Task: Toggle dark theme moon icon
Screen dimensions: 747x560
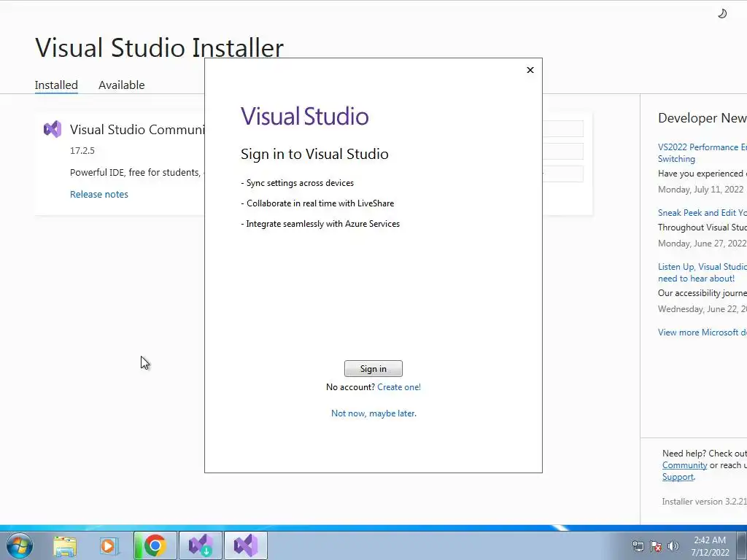Action: 722,14
